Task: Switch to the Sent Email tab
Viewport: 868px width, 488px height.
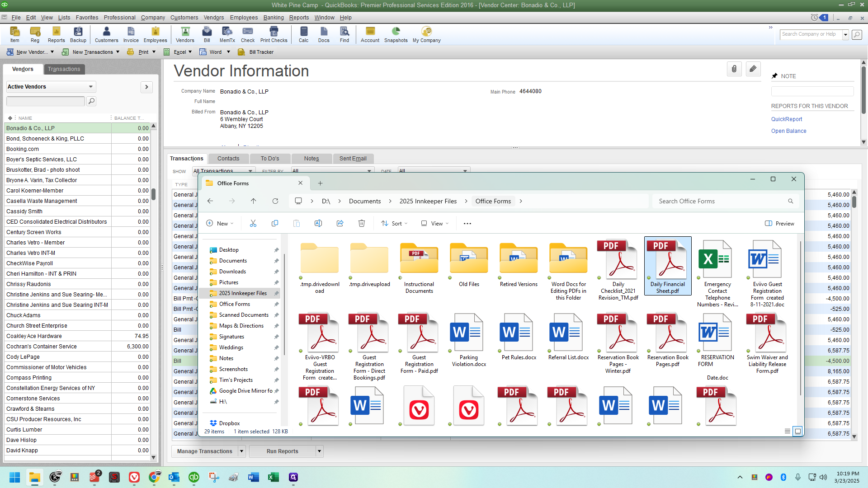Action: click(353, 159)
